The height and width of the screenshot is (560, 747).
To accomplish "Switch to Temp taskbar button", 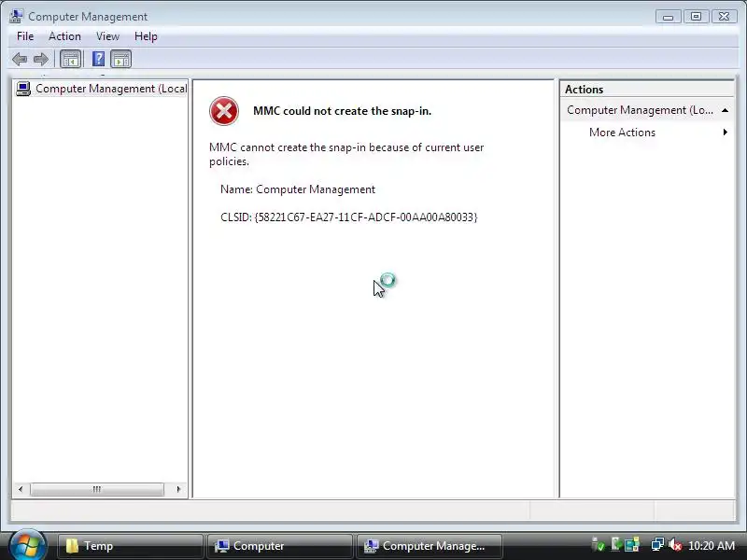I will [x=130, y=546].
